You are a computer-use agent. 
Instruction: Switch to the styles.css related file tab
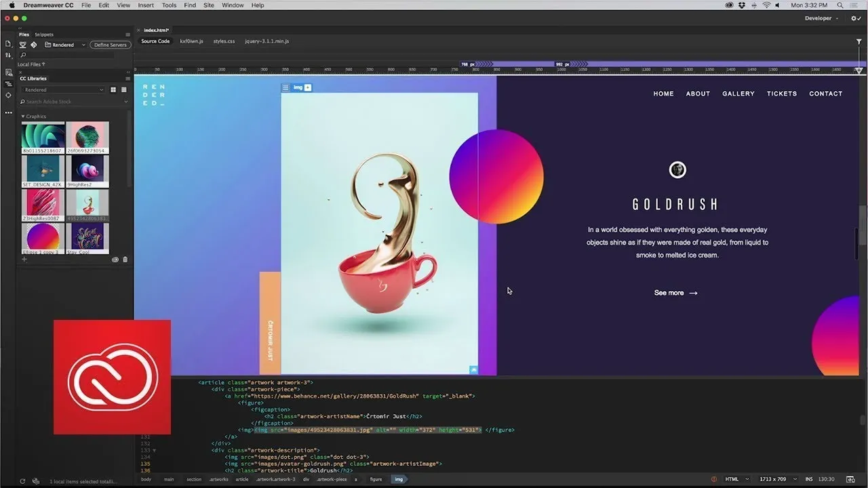click(224, 41)
